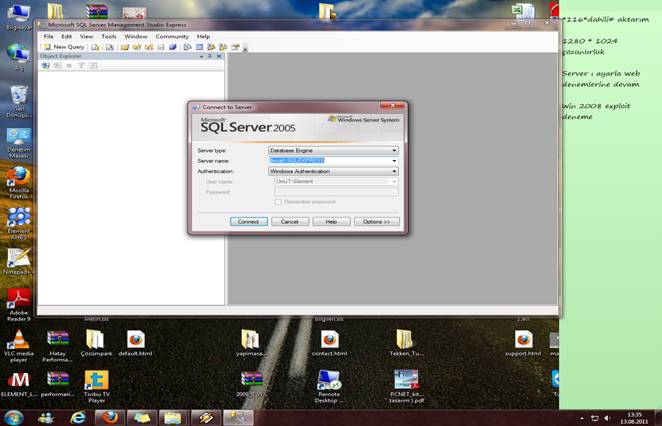Viewport: 662px width, 426px height.
Task: Select the Adobe Reader 9 desktop icon
Action: [x=19, y=305]
